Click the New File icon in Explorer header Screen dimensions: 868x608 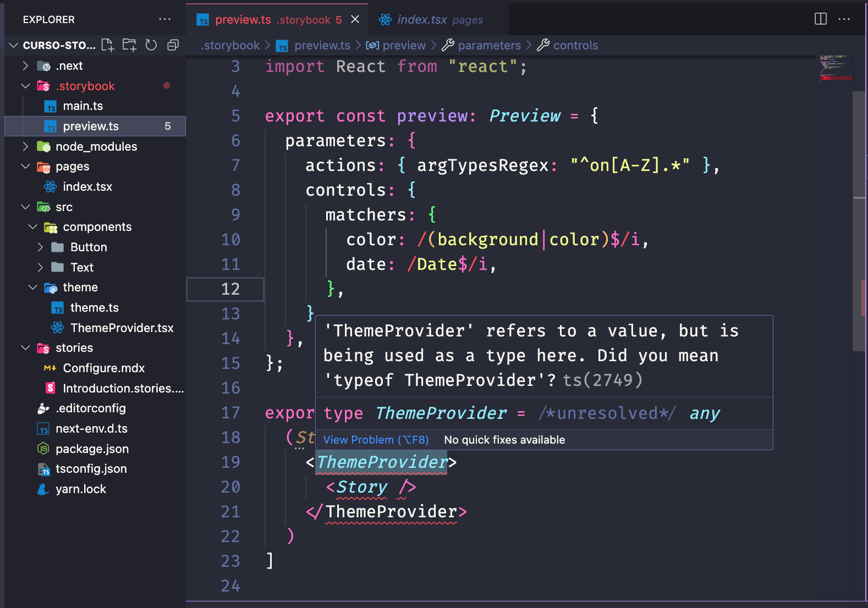pyautogui.click(x=108, y=45)
